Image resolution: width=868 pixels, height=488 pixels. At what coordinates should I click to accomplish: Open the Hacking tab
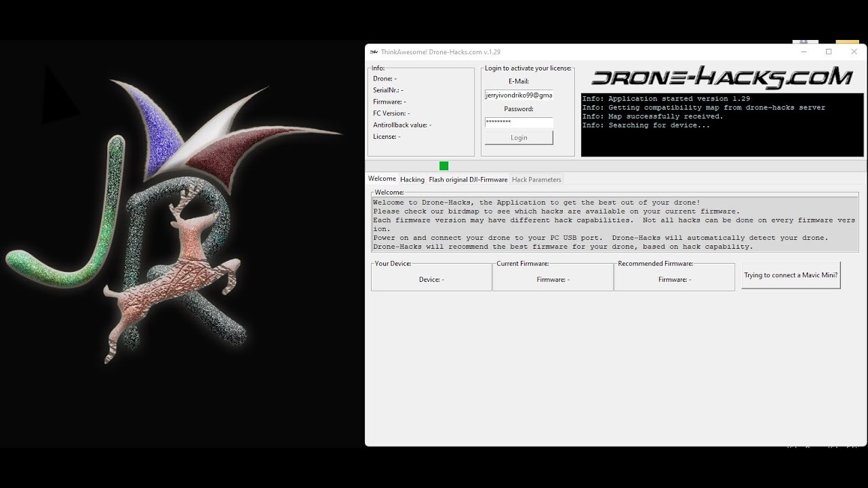click(412, 180)
